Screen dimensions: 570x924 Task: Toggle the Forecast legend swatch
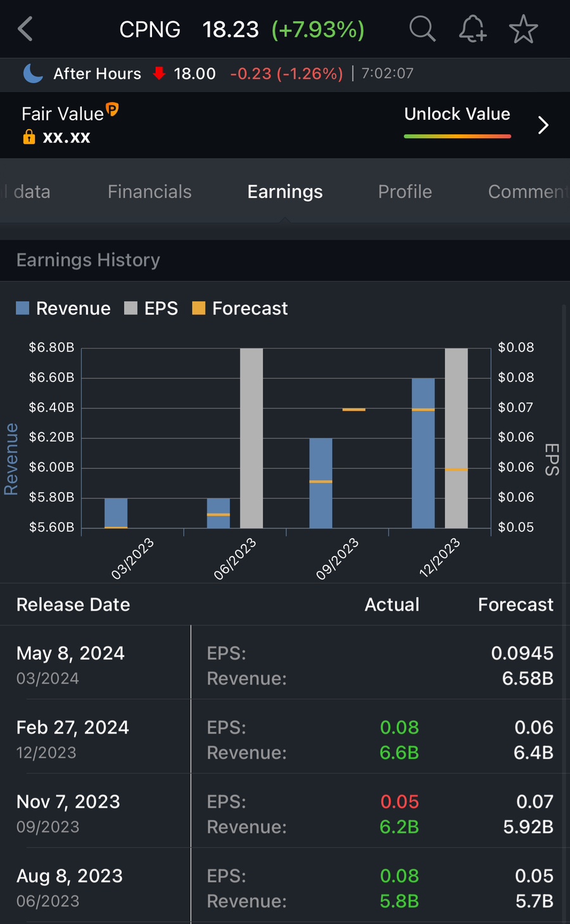(199, 308)
